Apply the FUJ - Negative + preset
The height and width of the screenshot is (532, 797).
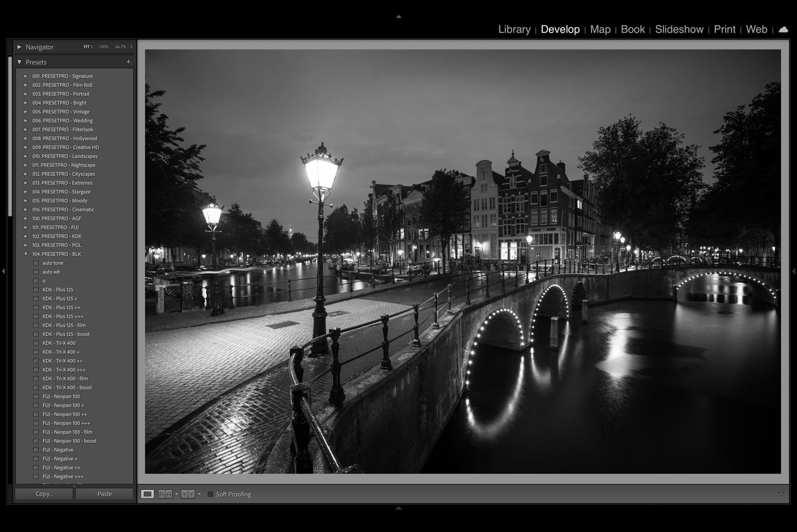click(x=60, y=459)
